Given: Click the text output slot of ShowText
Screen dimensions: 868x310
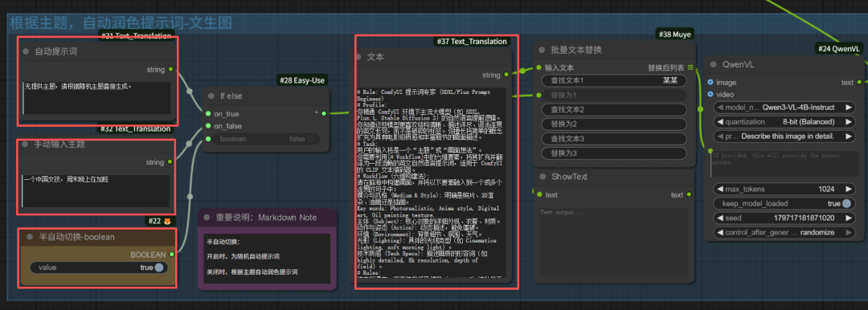Looking at the screenshot, I should [x=690, y=195].
